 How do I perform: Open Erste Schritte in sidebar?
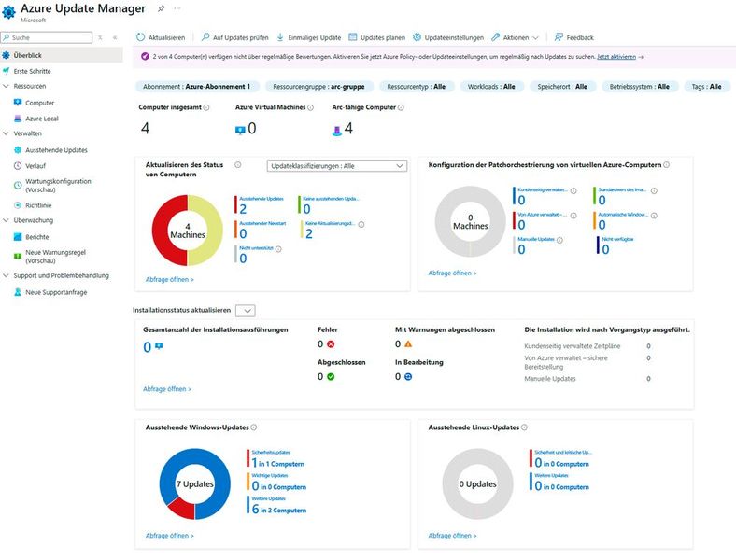pos(32,71)
